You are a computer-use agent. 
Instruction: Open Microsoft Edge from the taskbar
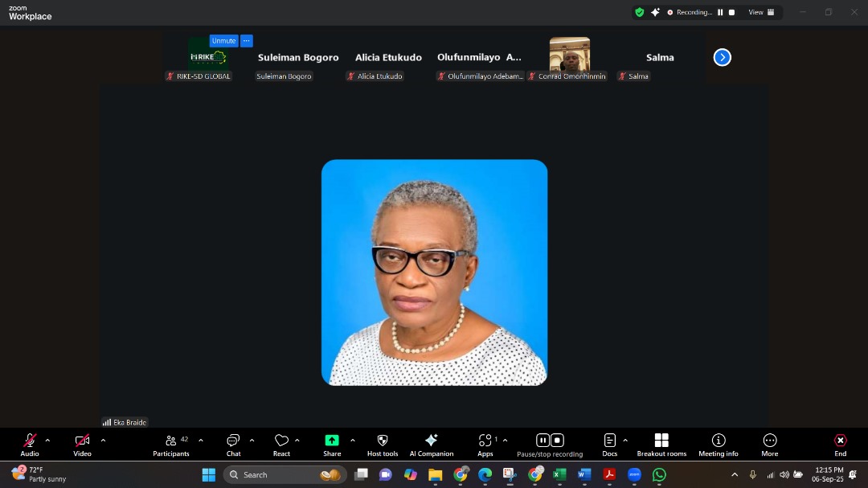click(x=485, y=474)
